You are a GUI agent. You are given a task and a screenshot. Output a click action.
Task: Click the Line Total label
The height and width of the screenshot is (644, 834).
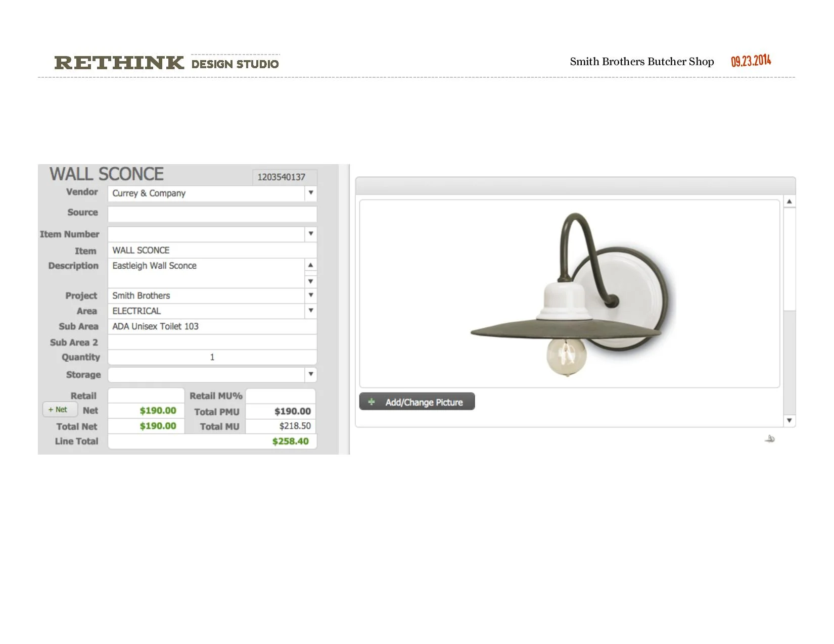[x=76, y=441]
